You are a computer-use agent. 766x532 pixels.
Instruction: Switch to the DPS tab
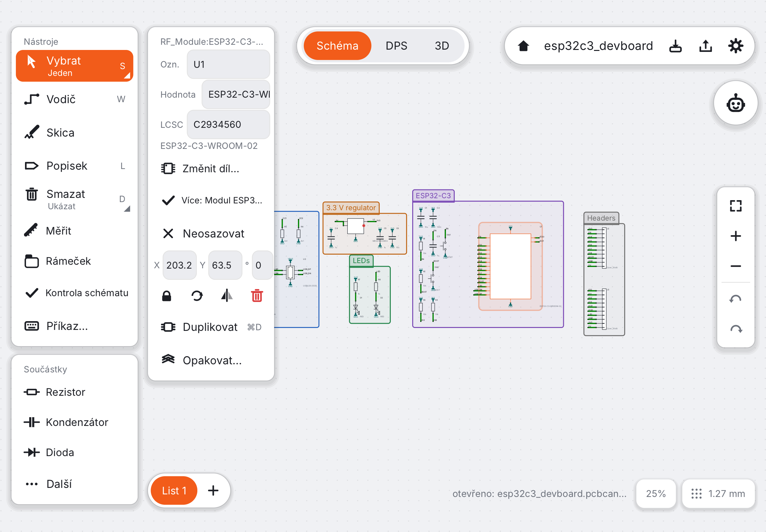coord(397,46)
